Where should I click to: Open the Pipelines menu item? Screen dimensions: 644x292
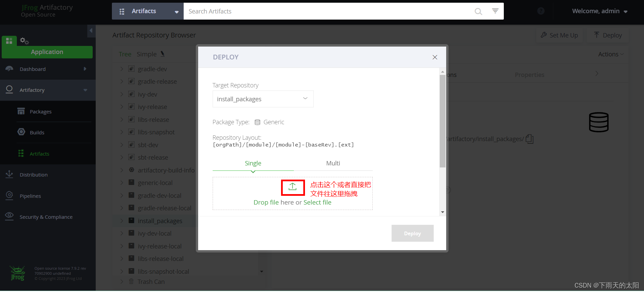pyautogui.click(x=48, y=196)
